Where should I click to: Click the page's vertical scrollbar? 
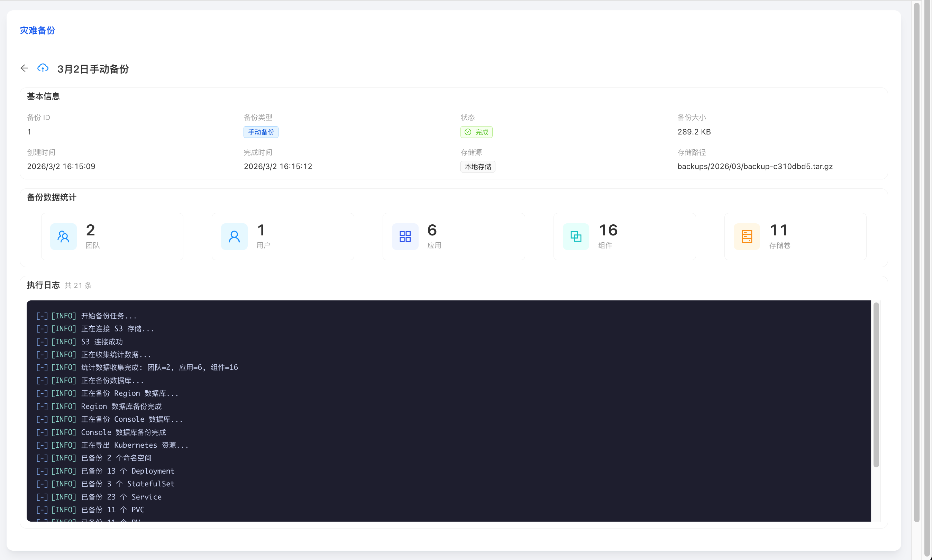tap(916, 264)
